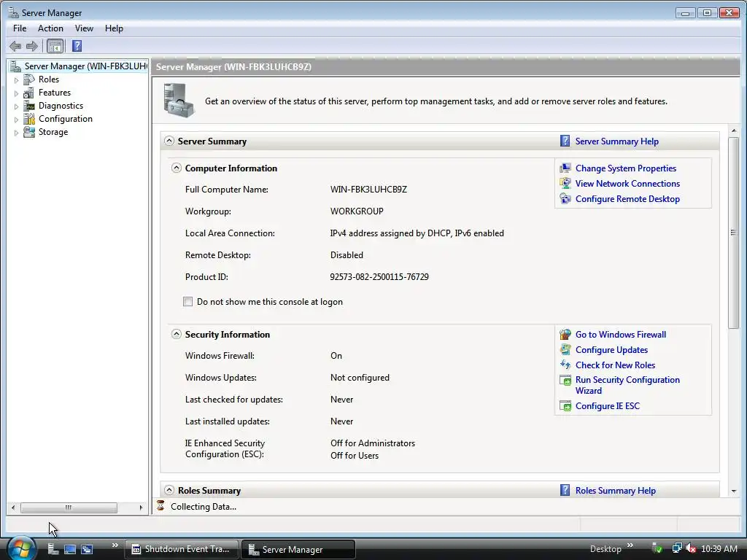Viewport: 747px width, 560px height.
Task: Click the Product ID value 92573-082-2500115-76729
Action: point(379,276)
